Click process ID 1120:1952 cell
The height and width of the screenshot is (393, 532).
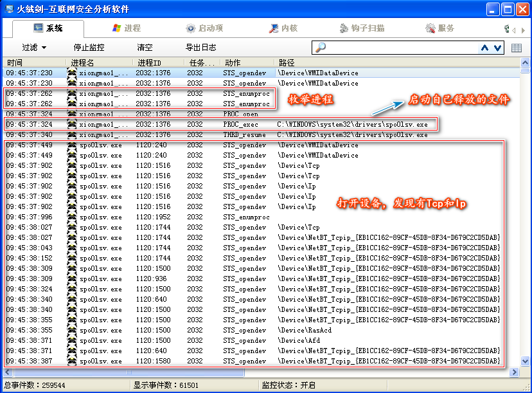coord(153,217)
